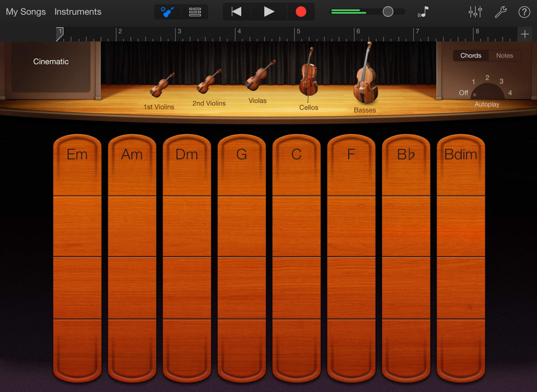Select the instrument view violin button
Screen dimensions: 537x392
168,12
